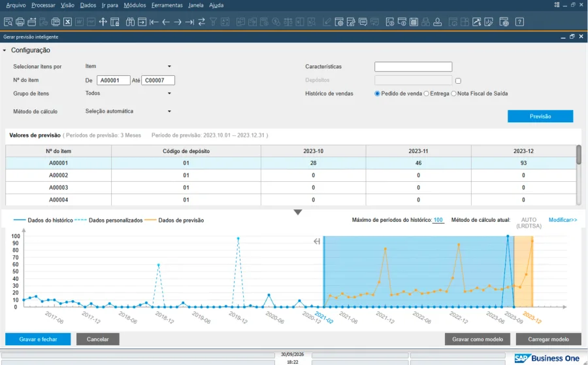
Task: Export to Microsoft Excel icon
Action: [67, 22]
